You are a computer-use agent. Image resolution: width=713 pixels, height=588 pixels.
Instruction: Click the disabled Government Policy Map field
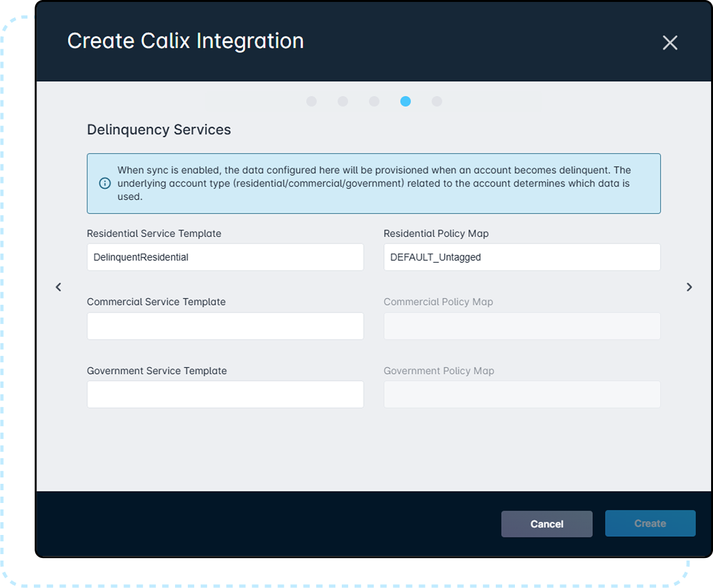click(x=522, y=394)
